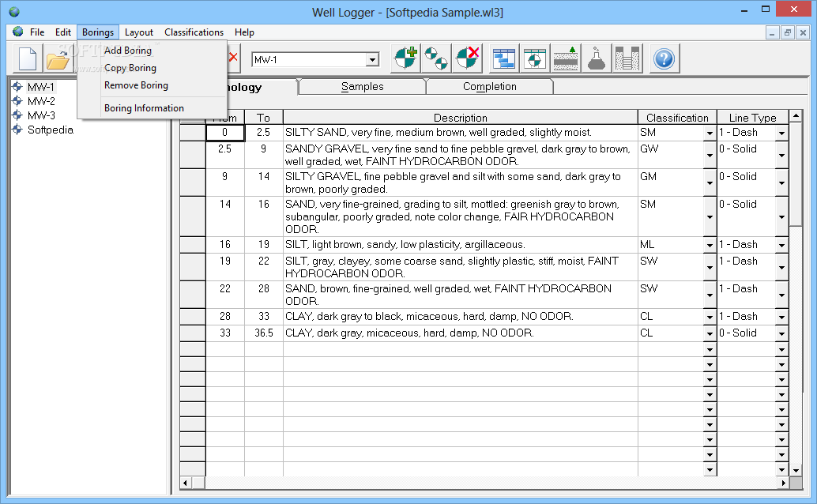Click the well completion columns toolbar icon
Screen dimensions: 817x504
[627, 58]
